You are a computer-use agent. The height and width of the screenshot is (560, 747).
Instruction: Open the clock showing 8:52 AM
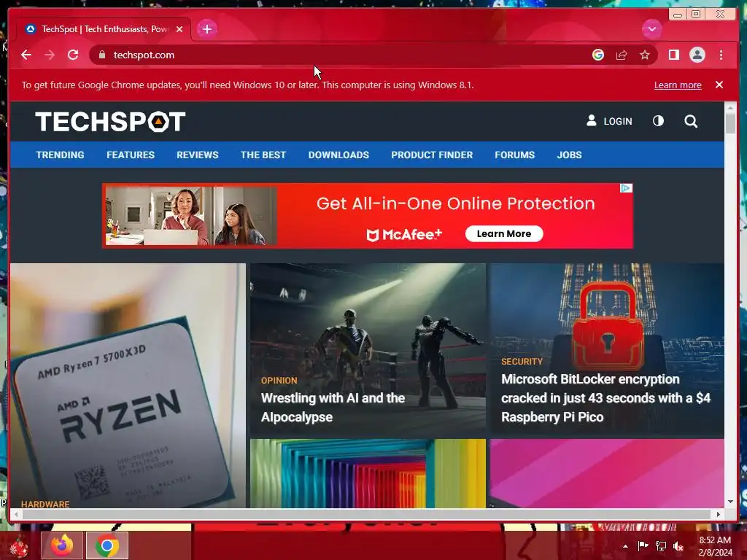[715, 546]
